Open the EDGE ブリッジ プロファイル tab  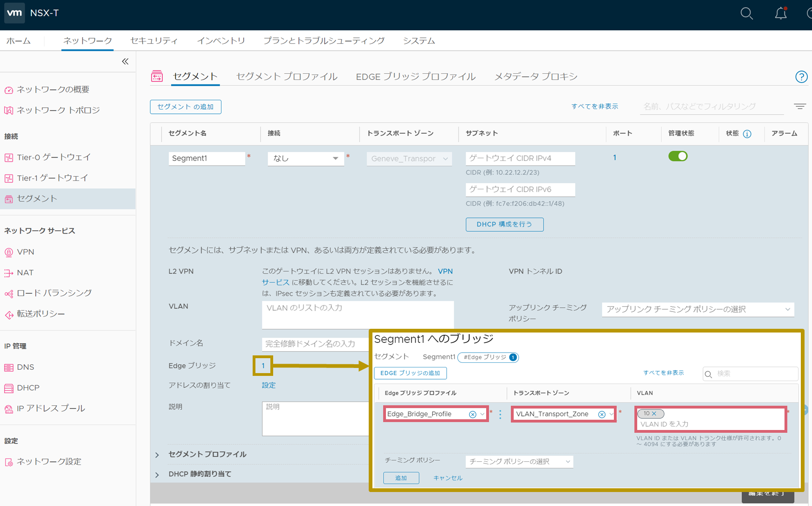(415, 76)
